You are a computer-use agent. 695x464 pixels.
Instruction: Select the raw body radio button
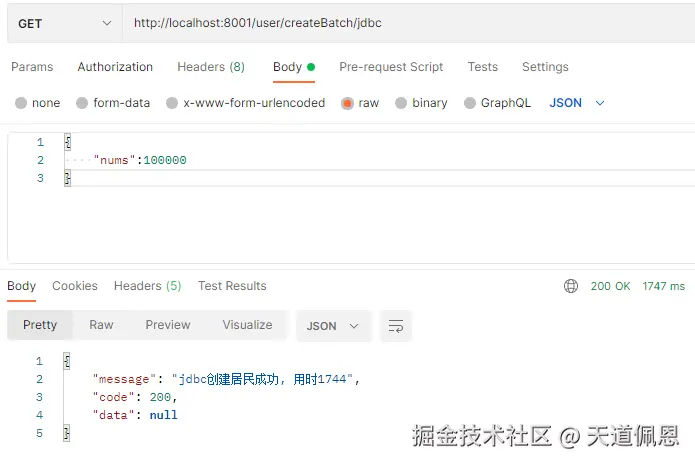[347, 103]
